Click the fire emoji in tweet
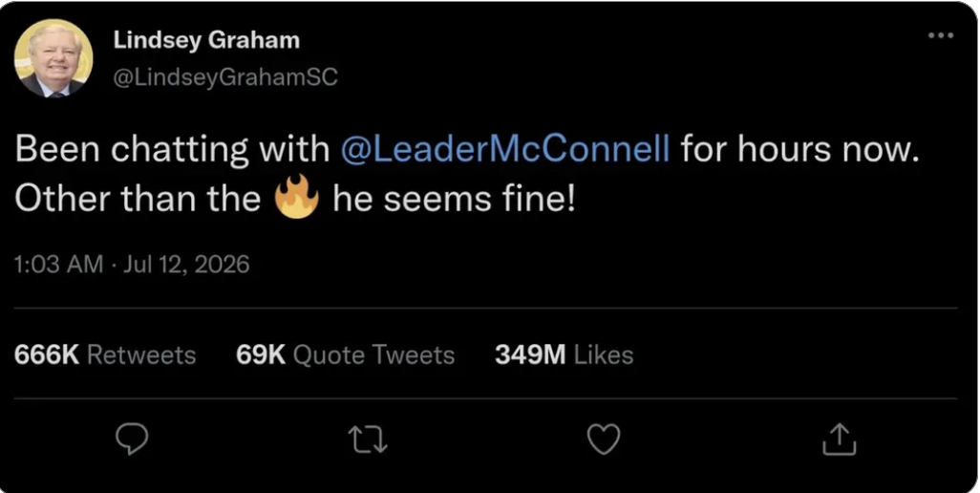 tap(297, 197)
